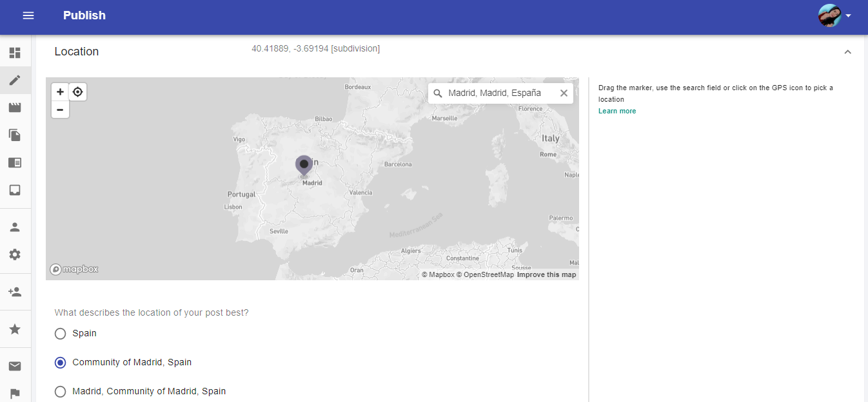This screenshot has width=868, height=402.
Task: Zoom in on the map
Action: tap(60, 92)
